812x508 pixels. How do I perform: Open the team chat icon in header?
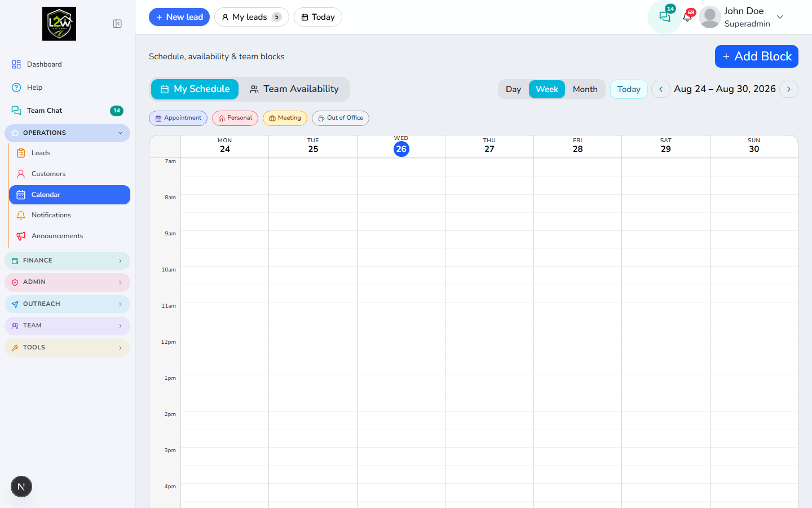tap(665, 17)
